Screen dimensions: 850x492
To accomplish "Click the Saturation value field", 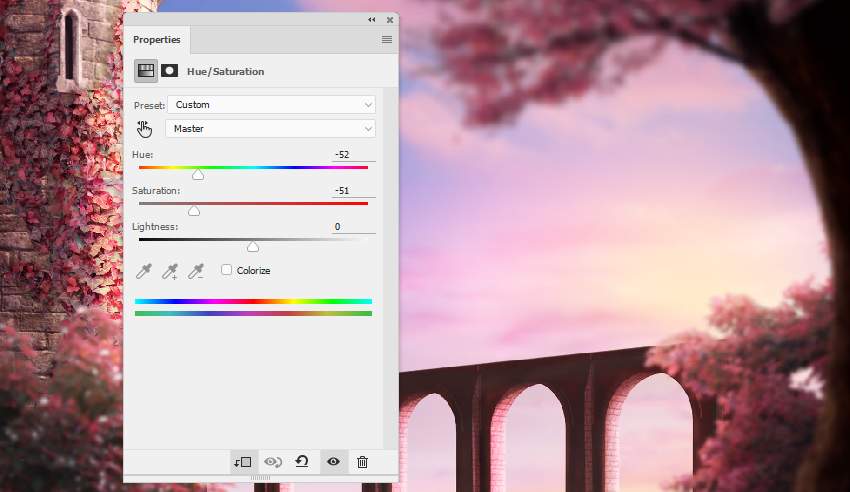I will click(x=353, y=191).
